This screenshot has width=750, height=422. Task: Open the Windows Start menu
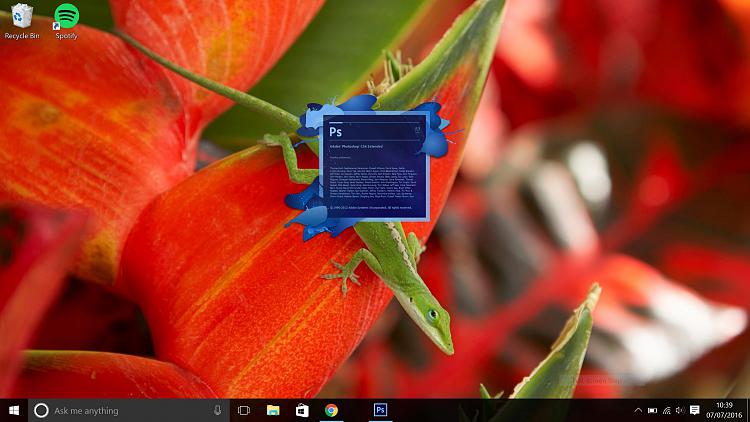(x=14, y=411)
